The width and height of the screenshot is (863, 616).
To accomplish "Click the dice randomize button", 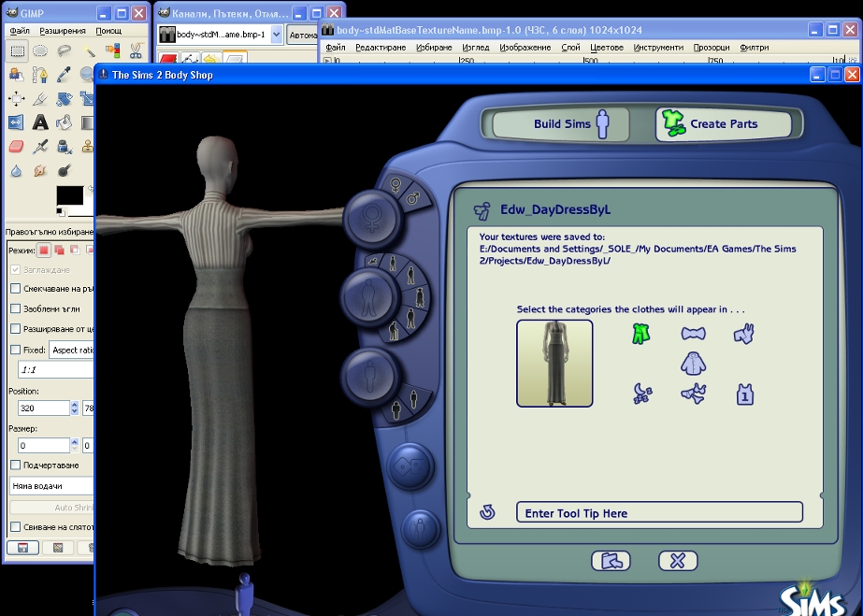I will pyautogui.click(x=410, y=467).
